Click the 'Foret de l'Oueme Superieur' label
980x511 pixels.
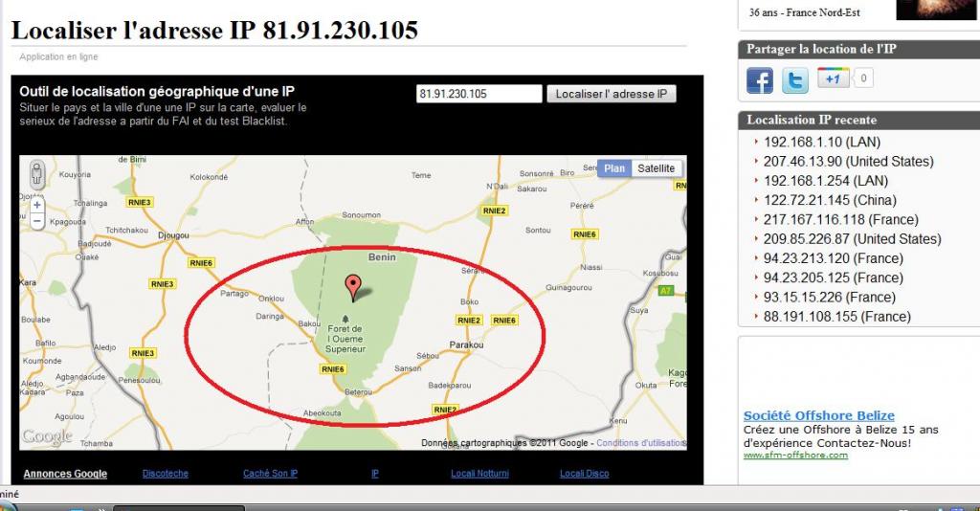[x=345, y=339]
